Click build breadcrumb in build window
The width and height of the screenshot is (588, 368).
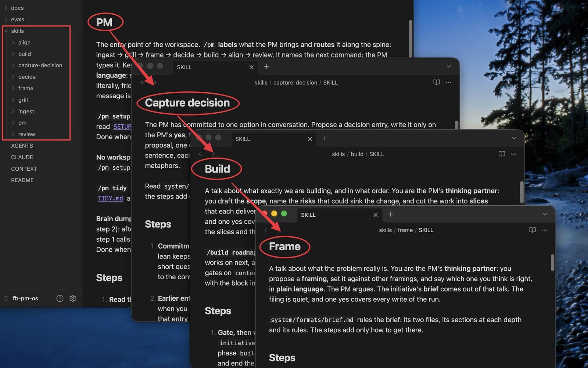pos(357,154)
